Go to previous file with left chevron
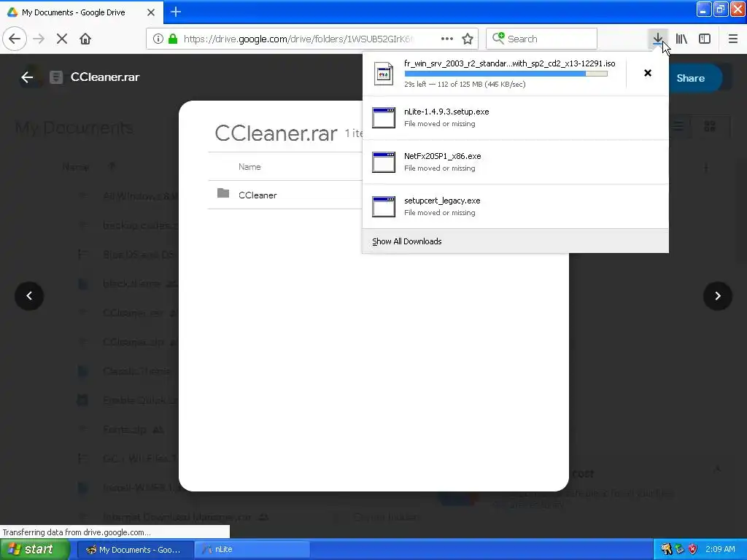Image resolution: width=747 pixels, height=560 pixels. click(x=29, y=296)
